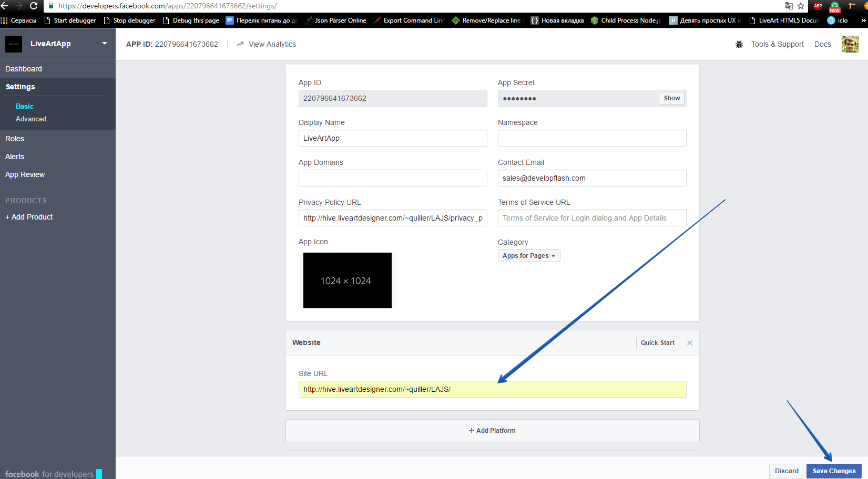This screenshot has width=868, height=479.
Task: Open Stop debugger bookmark
Action: tap(129, 20)
